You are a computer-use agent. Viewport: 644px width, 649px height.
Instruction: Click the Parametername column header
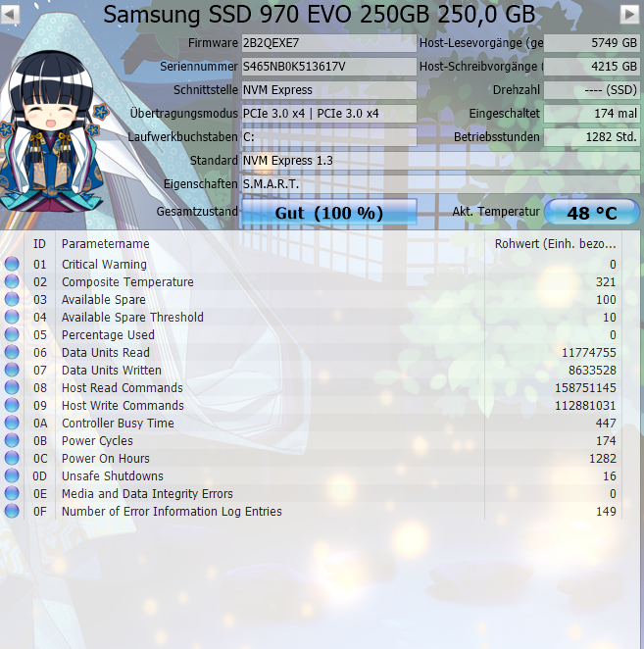(x=106, y=244)
